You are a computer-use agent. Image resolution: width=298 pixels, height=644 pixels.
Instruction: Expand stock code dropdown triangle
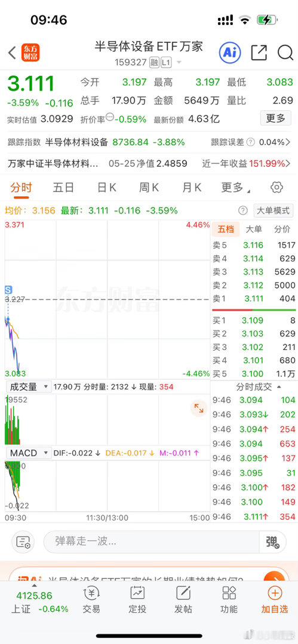click(x=179, y=63)
